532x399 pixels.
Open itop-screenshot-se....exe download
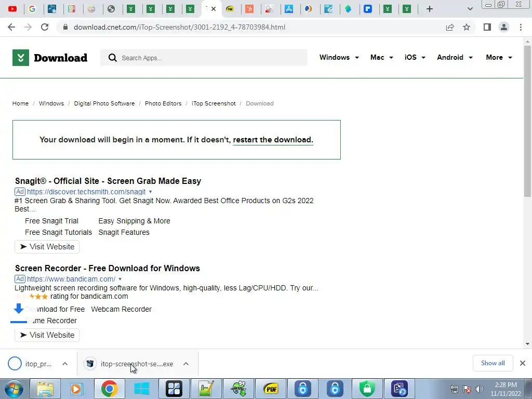pos(129,364)
